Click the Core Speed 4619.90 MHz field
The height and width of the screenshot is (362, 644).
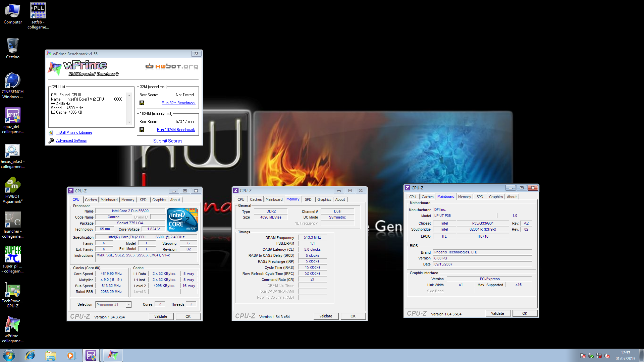click(111, 274)
